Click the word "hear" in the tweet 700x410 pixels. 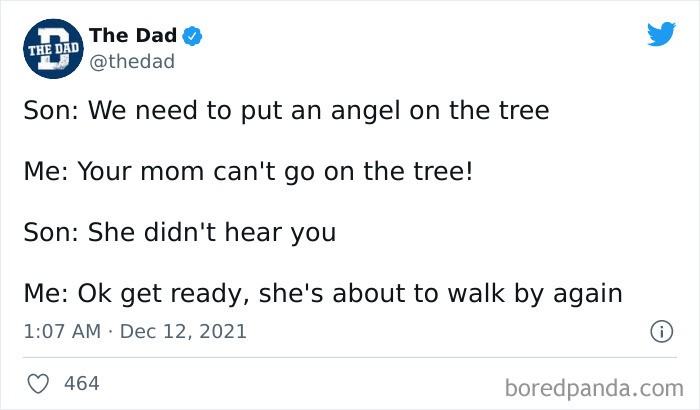click(261, 233)
